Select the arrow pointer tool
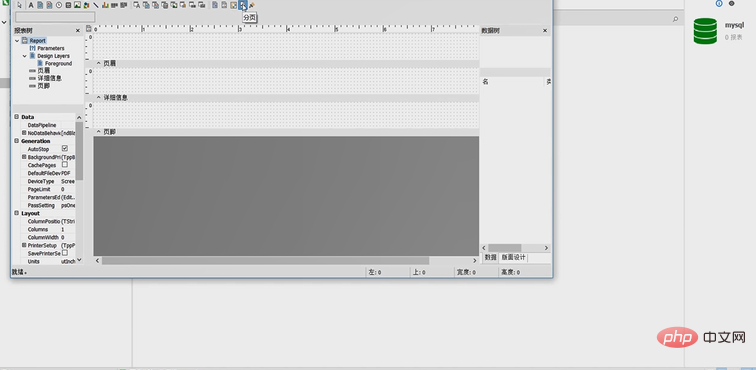This screenshot has width=756, height=370. point(19,5)
